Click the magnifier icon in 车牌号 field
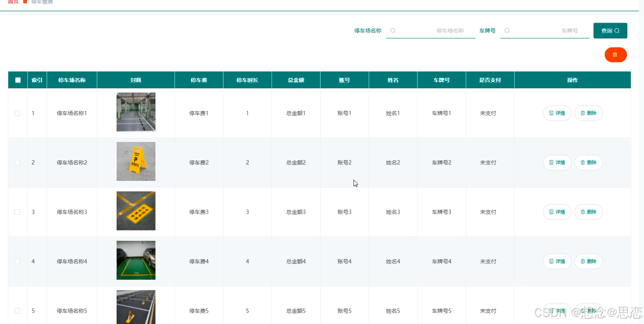 (507, 31)
